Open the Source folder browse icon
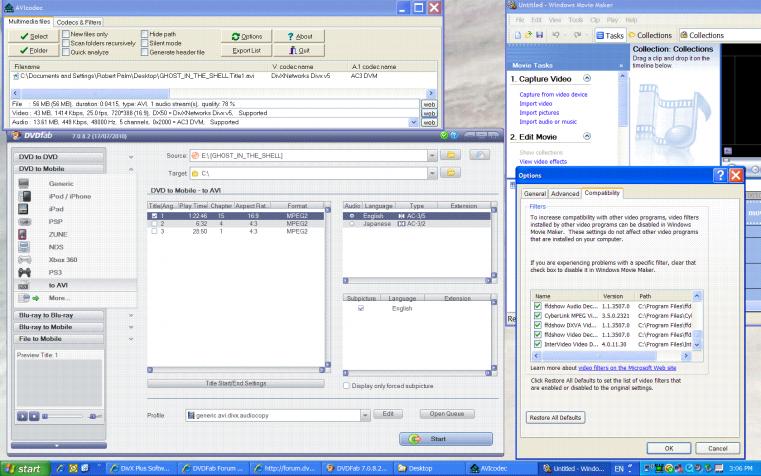This screenshot has height=476, width=761. pyautogui.click(x=452, y=155)
